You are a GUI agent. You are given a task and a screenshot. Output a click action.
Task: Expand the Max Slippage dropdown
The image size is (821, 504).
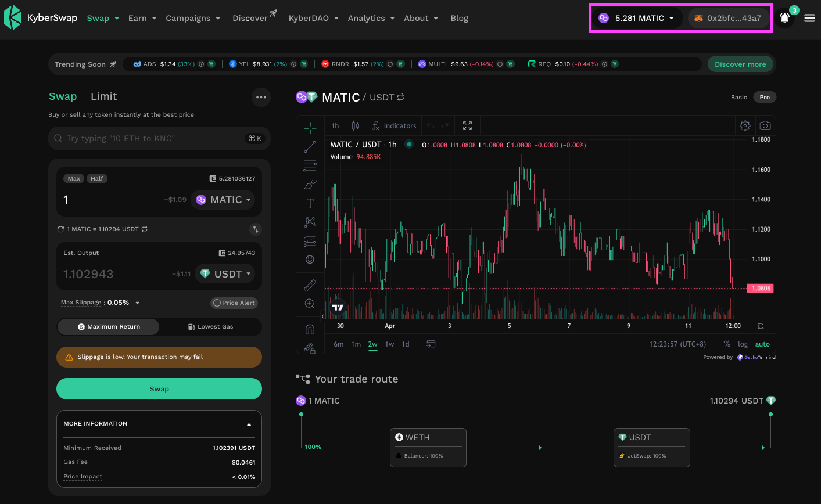pos(138,303)
